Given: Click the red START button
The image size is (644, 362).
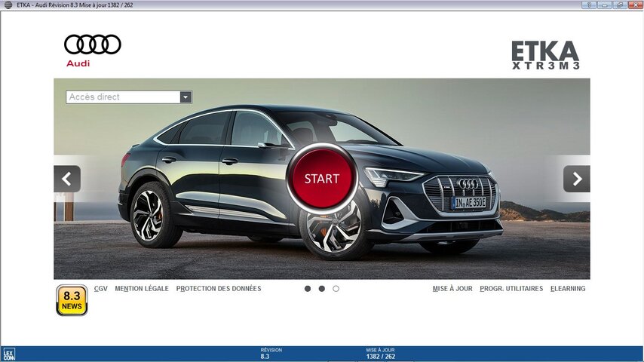Looking at the screenshot, I should pyautogui.click(x=321, y=178).
